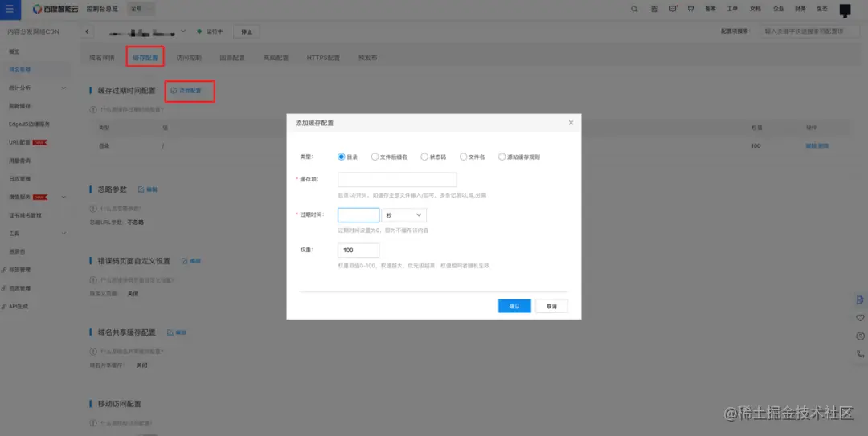868x436 pixels.
Task: Click the blue 确认 button
Action: [514, 306]
